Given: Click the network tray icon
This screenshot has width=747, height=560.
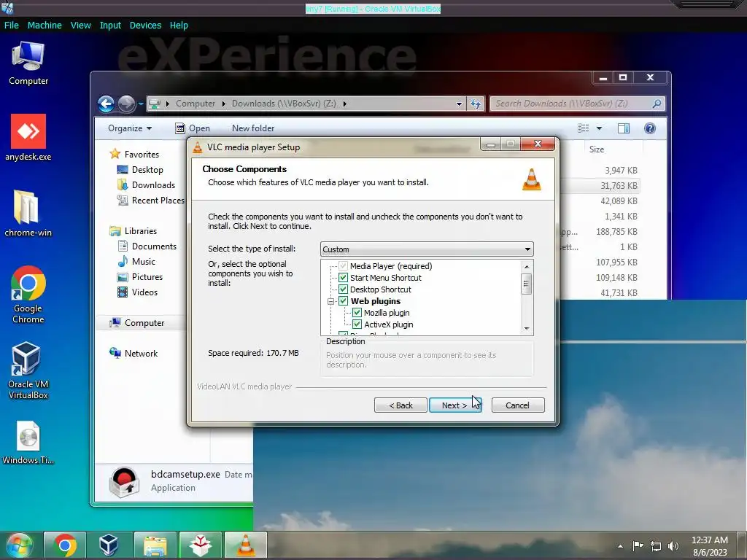Looking at the screenshot, I should 656,545.
